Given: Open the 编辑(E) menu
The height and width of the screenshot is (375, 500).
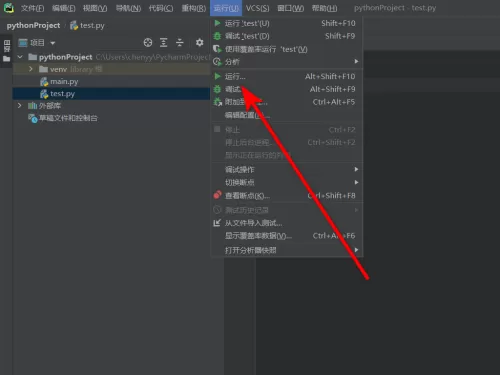Looking at the screenshot, I should pyautogui.click(x=64, y=8).
